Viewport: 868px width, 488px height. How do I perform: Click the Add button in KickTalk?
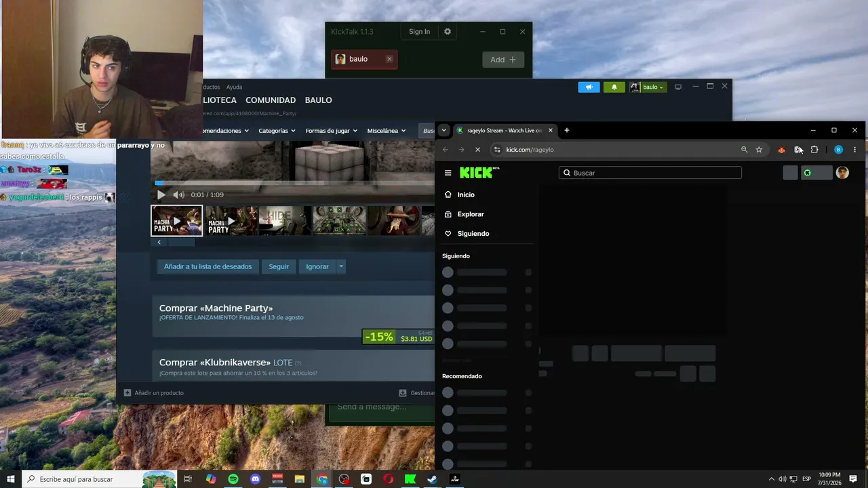(503, 60)
